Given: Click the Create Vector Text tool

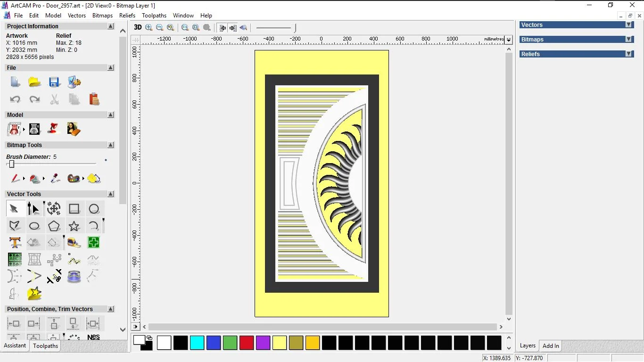Looking at the screenshot, I should pyautogui.click(x=15, y=243).
